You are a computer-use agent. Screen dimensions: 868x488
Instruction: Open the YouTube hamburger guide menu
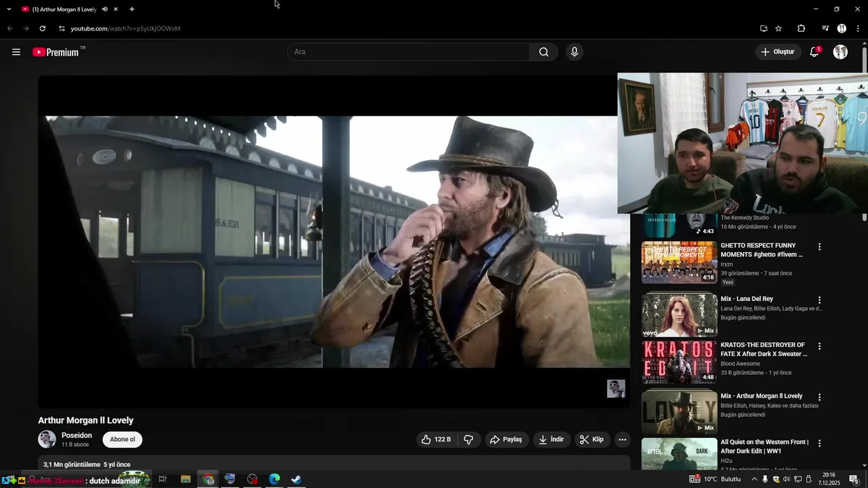point(16,52)
